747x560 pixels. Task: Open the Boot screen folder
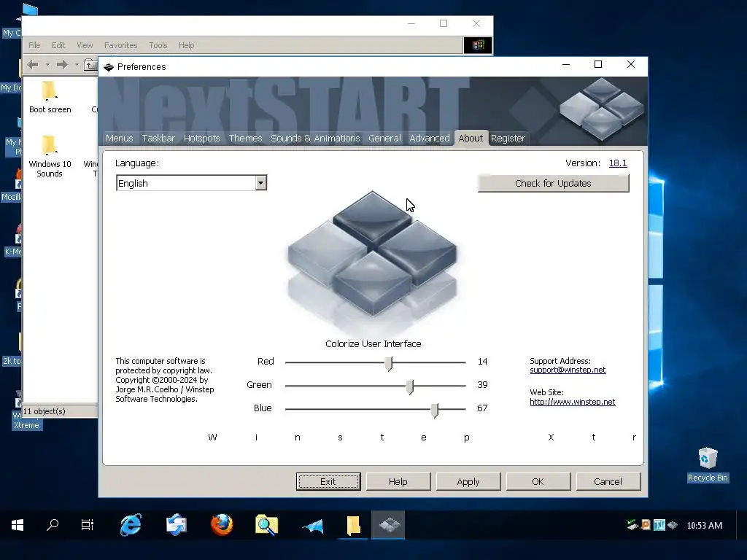click(x=50, y=98)
